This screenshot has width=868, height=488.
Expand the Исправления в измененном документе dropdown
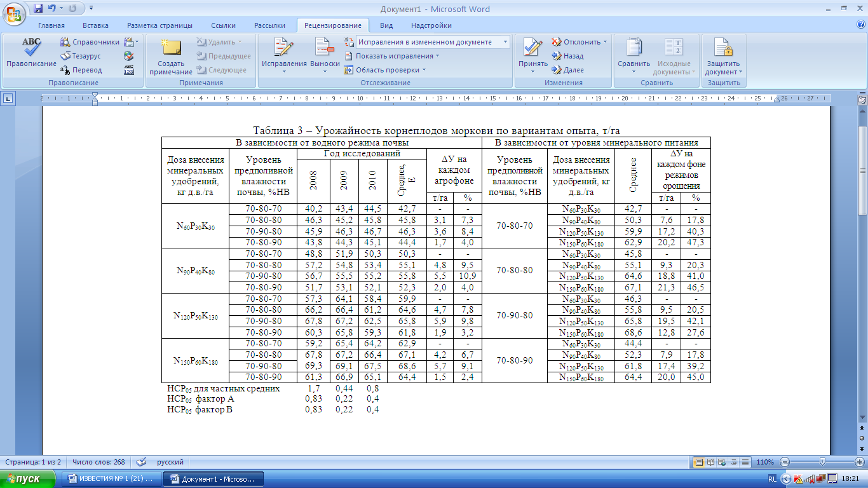click(x=506, y=42)
